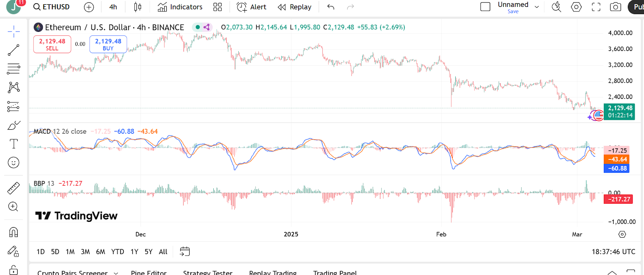Open the candlestick chart type selector
The height and width of the screenshot is (275, 644).
pyautogui.click(x=138, y=7)
